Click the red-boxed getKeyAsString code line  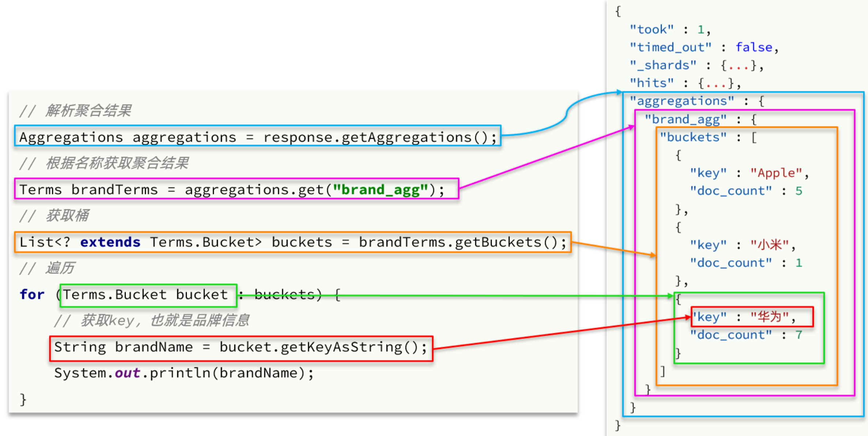240,347
